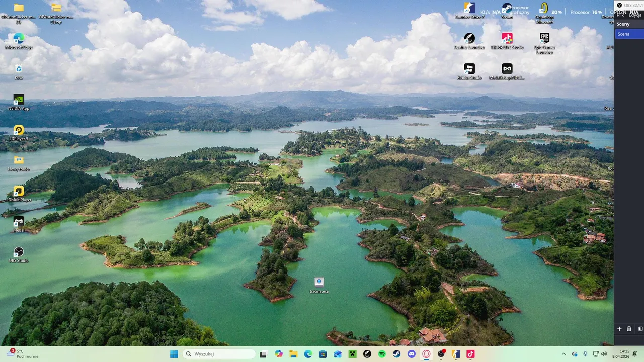Open the Spotify taskbar icon
The image size is (644, 362).
[382, 354]
